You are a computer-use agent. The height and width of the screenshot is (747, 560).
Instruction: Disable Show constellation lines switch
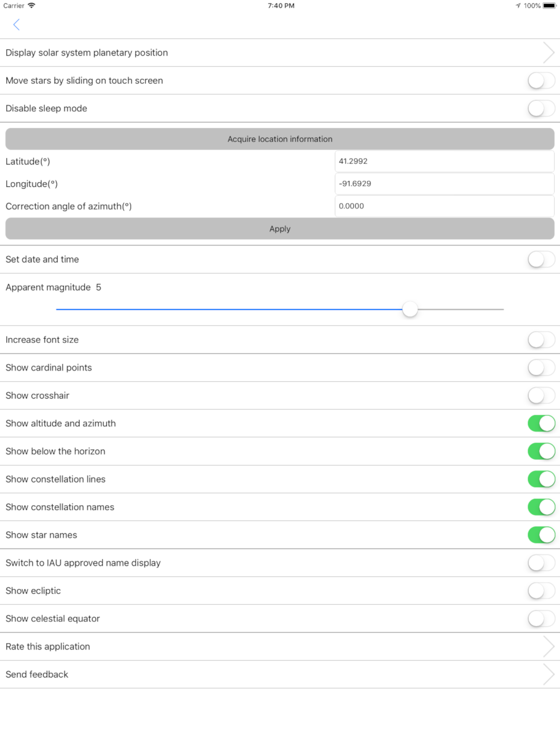(541, 479)
